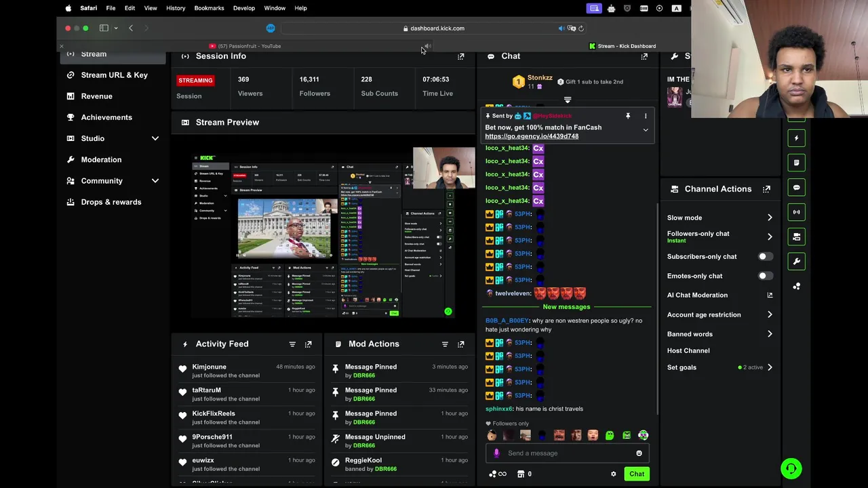
Task: Open the green support headset button
Action: click(791, 468)
